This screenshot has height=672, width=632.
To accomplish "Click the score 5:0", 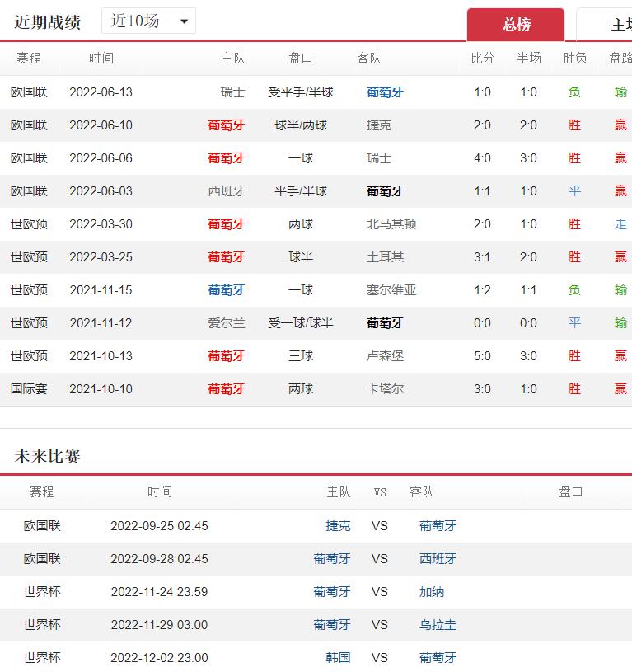I will pyautogui.click(x=482, y=356).
